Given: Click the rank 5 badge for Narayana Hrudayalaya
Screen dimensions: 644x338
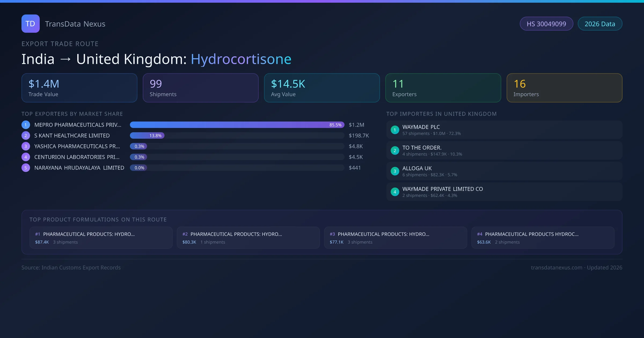Looking at the screenshot, I should pyautogui.click(x=25, y=168).
